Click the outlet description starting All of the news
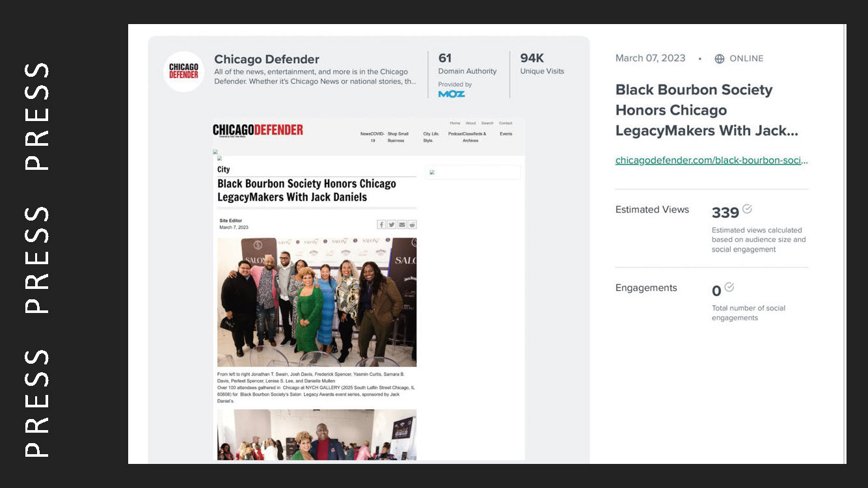Viewport: 868px width, 488px height. pyautogui.click(x=315, y=77)
